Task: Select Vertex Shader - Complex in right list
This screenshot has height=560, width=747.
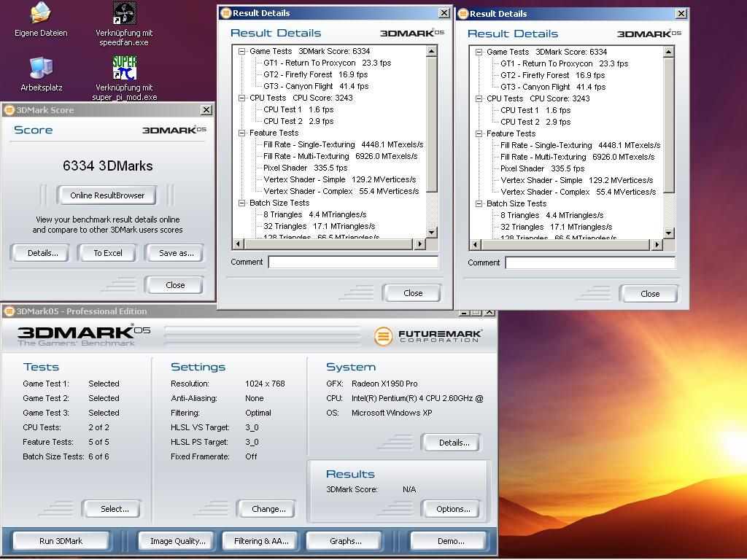Action: tap(578, 192)
